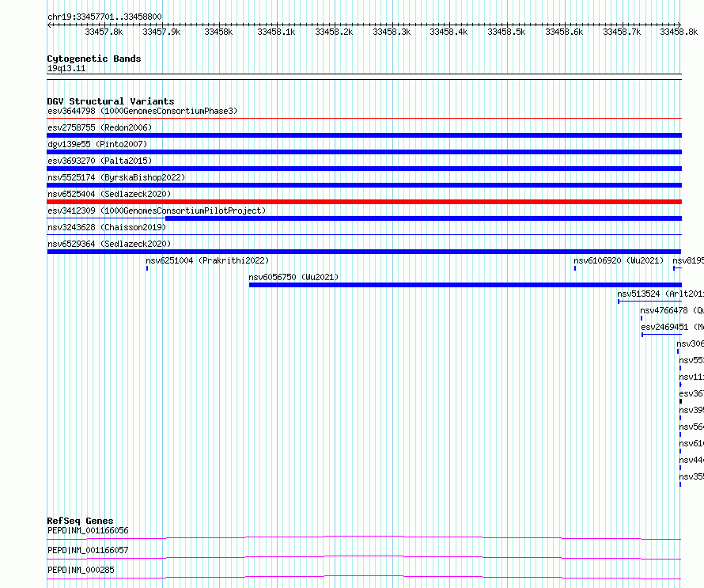This screenshot has width=704, height=588.
Task: Select the 19q13.11 band label
Action: click(x=66, y=68)
